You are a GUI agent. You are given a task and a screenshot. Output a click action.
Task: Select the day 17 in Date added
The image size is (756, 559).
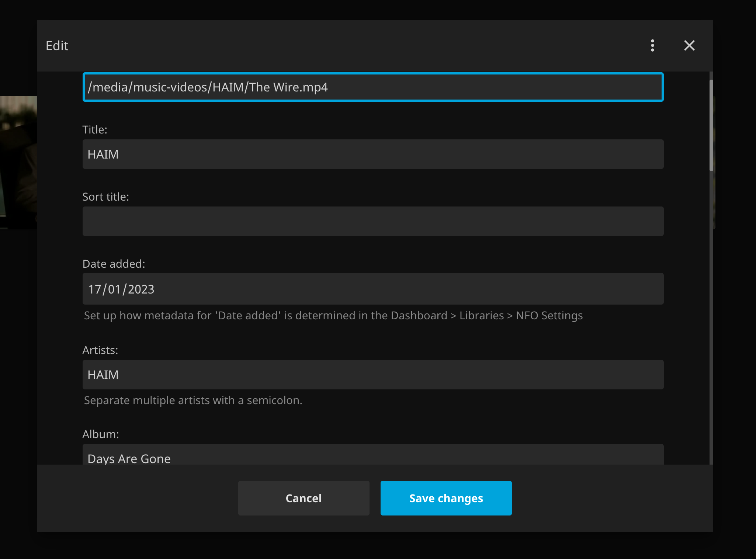click(95, 289)
